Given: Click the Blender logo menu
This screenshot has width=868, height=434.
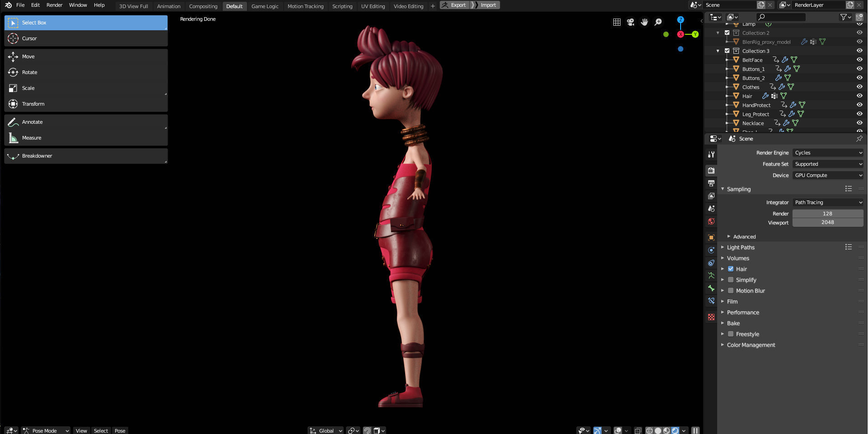Looking at the screenshot, I should 8,5.
